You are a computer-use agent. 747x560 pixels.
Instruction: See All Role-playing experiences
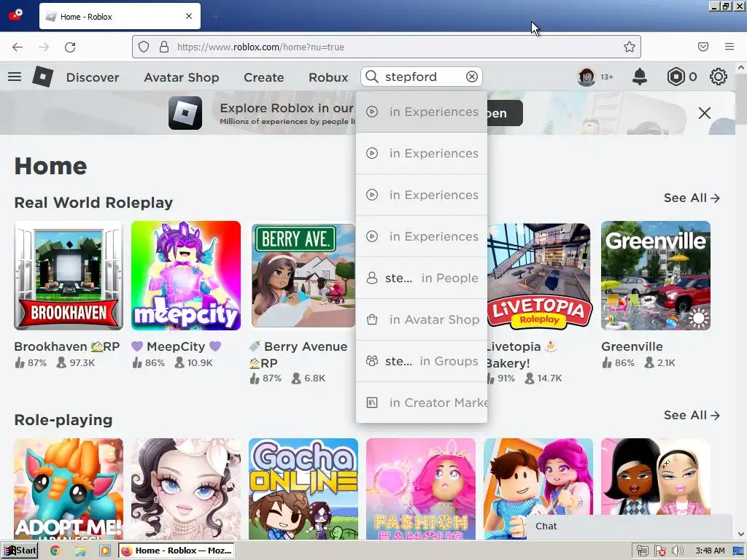(x=692, y=415)
